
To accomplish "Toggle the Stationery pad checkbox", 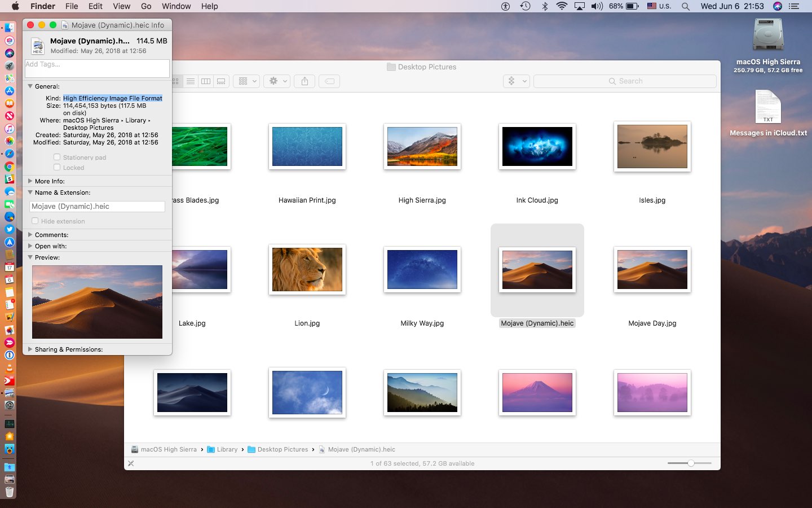I will click(x=57, y=157).
